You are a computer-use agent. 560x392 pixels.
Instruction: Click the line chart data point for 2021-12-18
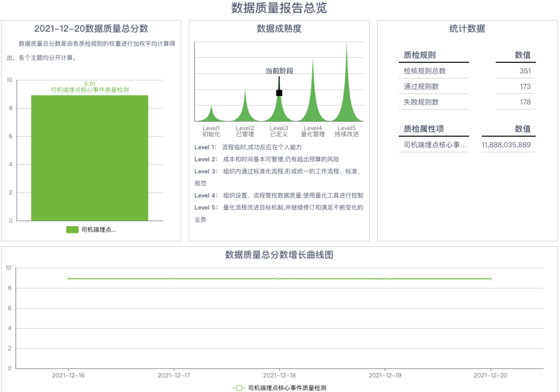click(x=279, y=278)
